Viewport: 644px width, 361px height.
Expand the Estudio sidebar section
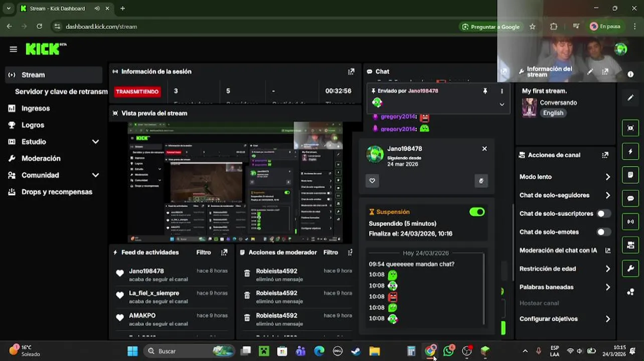(x=95, y=142)
